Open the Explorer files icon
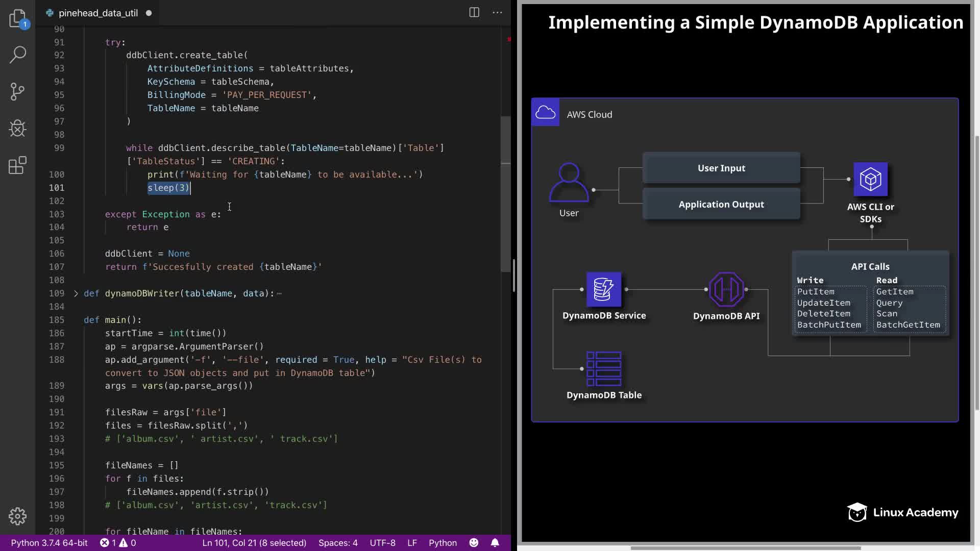 (x=18, y=18)
